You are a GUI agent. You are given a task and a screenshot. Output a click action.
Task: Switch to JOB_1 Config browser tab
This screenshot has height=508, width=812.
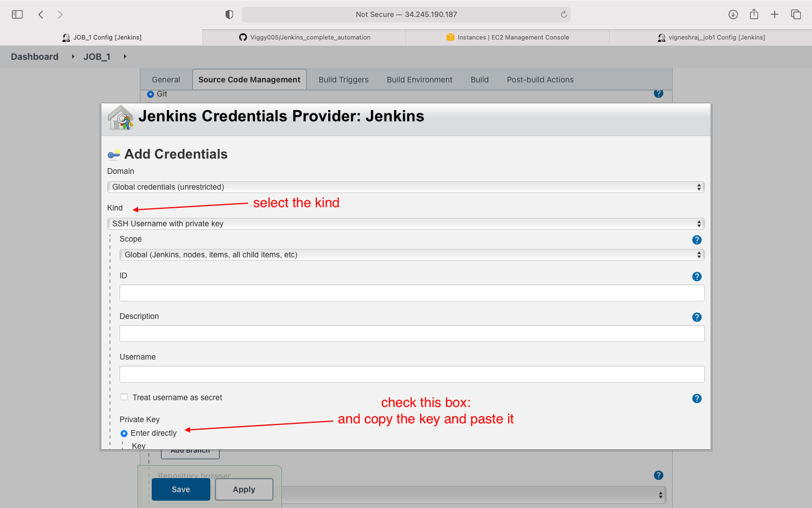point(101,37)
